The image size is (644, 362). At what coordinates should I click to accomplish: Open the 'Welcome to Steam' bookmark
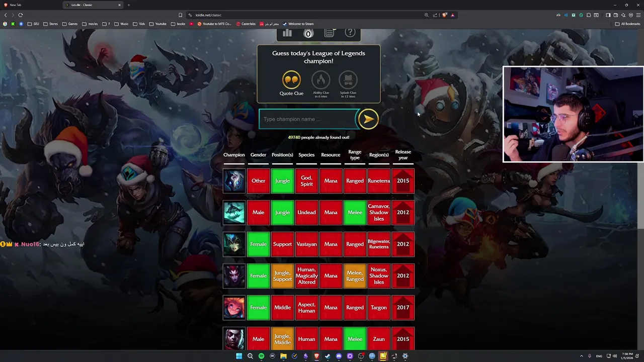click(x=298, y=24)
